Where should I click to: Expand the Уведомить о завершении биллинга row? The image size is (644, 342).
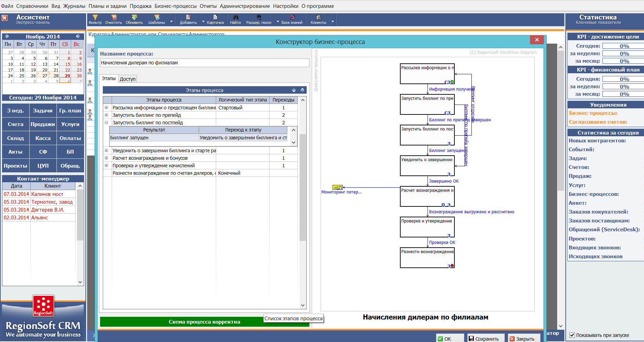107,151
